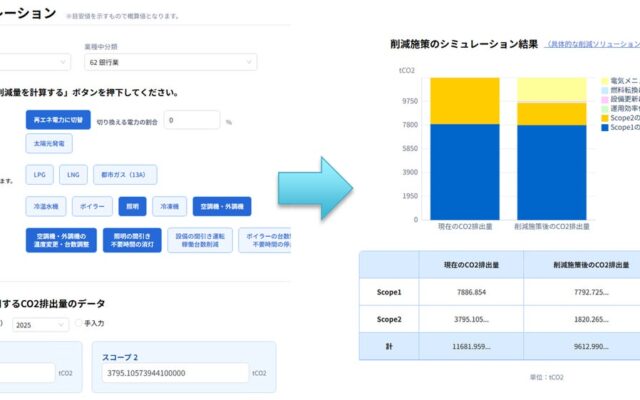This screenshot has width=640, height=400.
Task: Click the 7886.854 table cell
Action: [x=471, y=292]
